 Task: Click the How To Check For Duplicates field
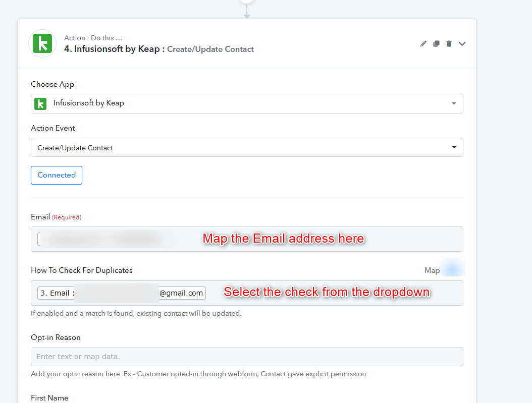247,293
